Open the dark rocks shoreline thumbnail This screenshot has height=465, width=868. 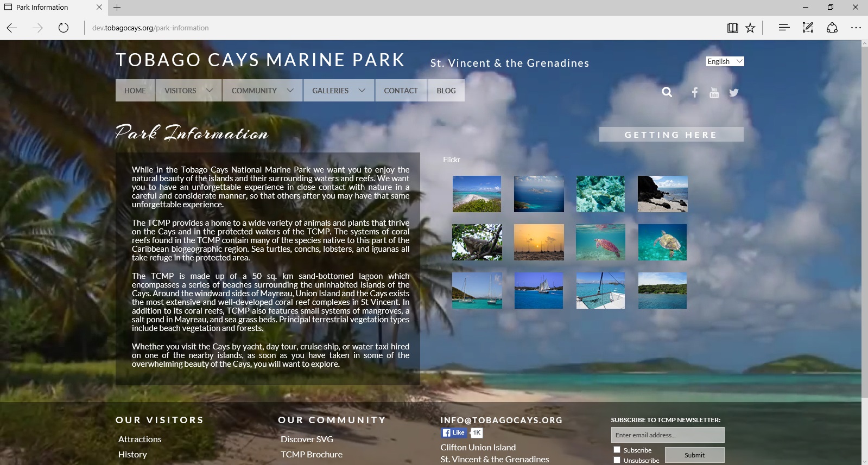pos(663,194)
